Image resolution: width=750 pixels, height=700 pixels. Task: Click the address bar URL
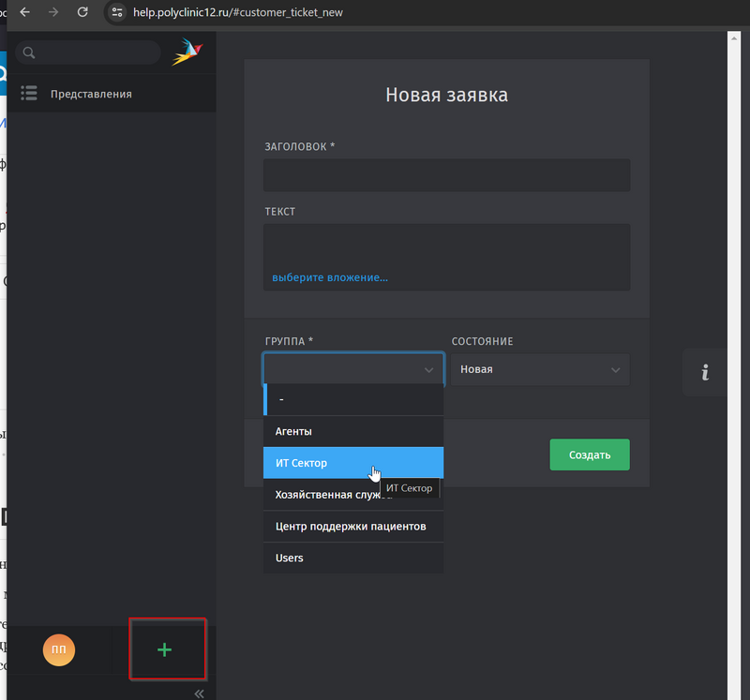pyautogui.click(x=238, y=12)
